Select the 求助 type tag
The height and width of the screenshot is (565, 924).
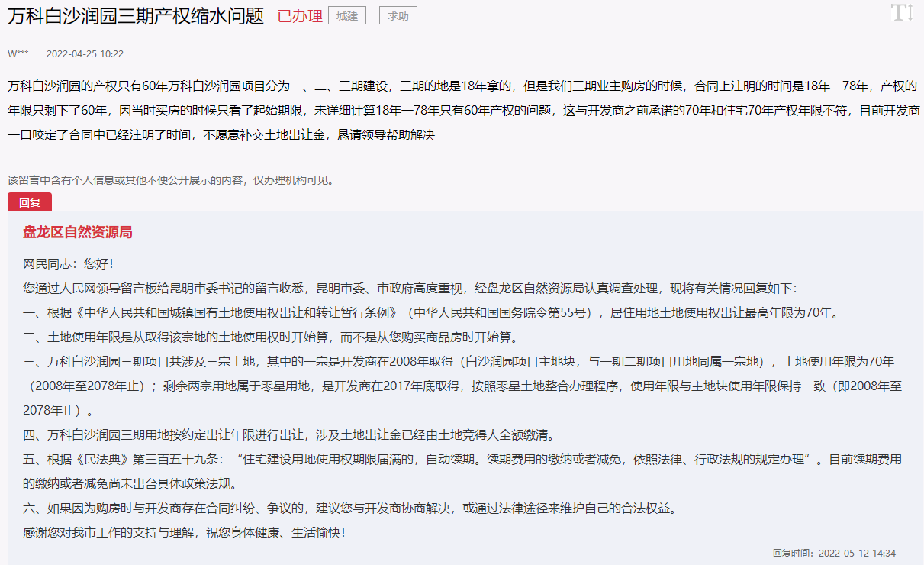[398, 16]
